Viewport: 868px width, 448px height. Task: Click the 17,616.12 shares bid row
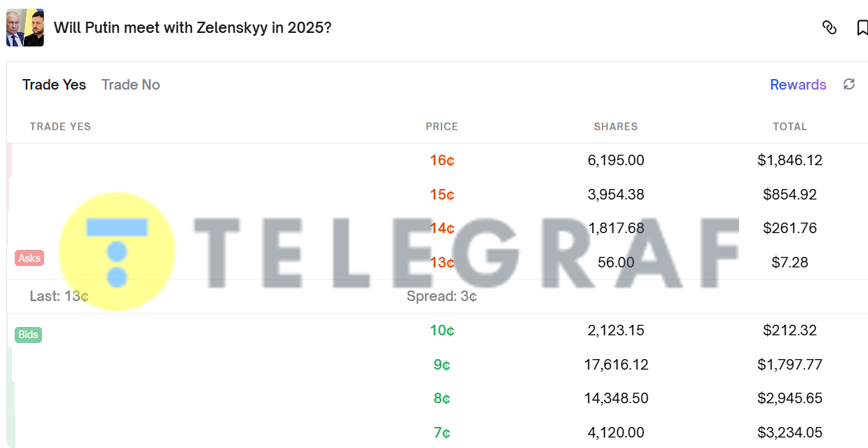pos(616,365)
